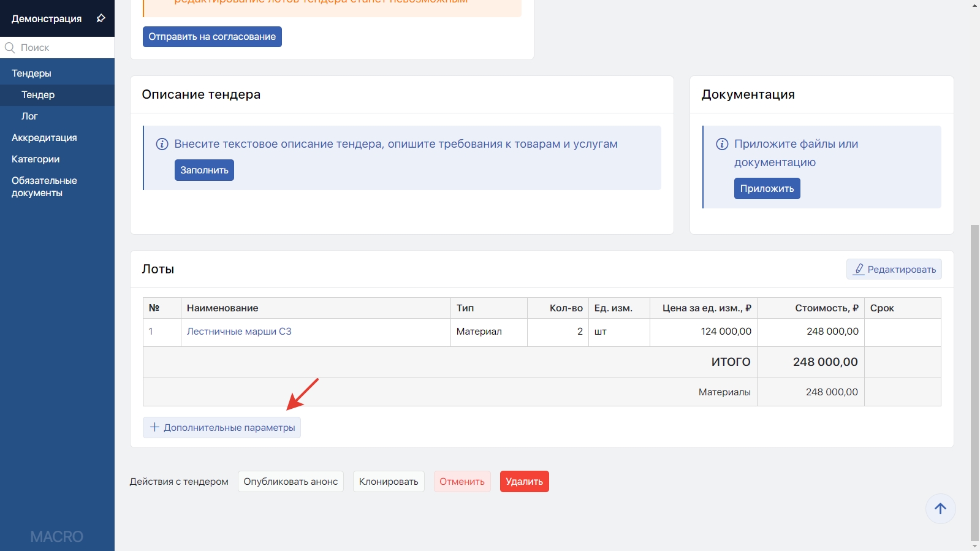
Task: Click the MACRO logo at sidebar bottom
Action: [x=57, y=536]
